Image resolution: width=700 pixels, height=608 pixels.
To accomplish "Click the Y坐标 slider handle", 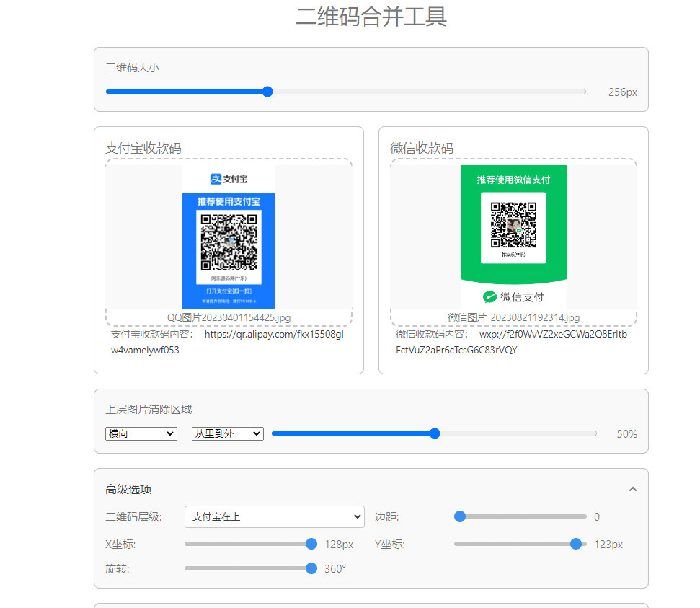I will pos(576,544).
